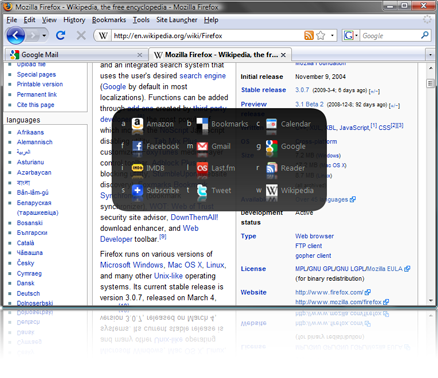Viewport: 438px width, 378px height.
Task: Open the License infobox link
Action: pos(253,269)
